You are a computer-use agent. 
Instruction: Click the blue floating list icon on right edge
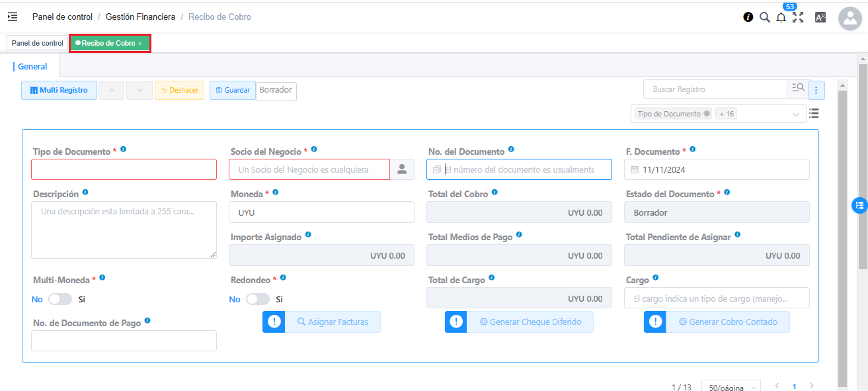click(859, 205)
